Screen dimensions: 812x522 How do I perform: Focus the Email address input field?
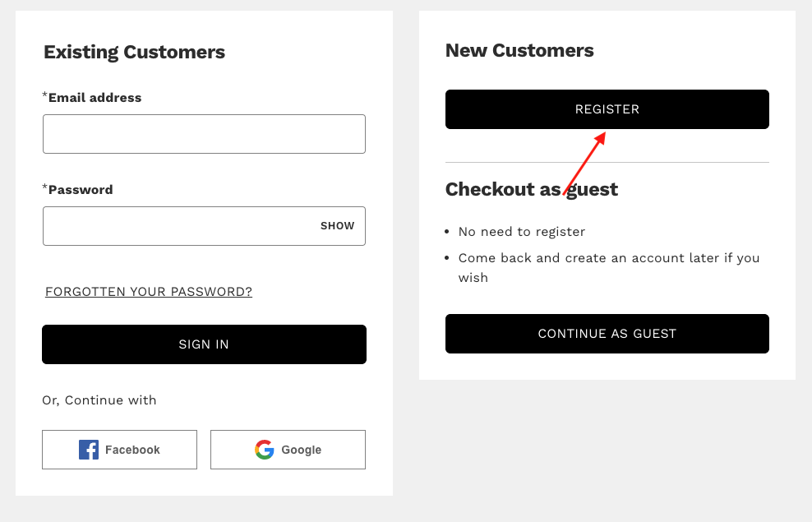[x=204, y=134]
